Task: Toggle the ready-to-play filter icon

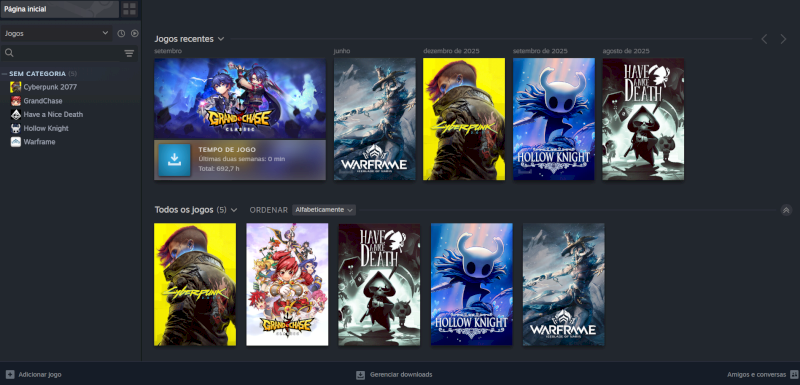Action: [134, 34]
